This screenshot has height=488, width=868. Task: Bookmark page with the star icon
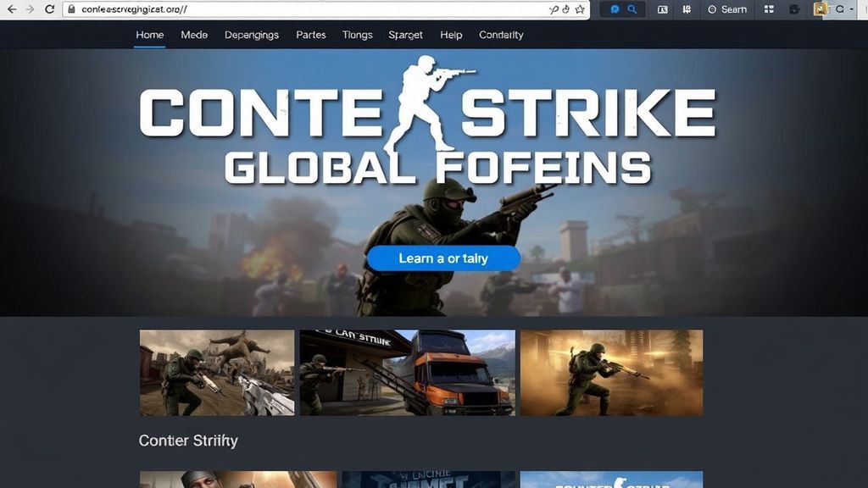(x=580, y=9)
